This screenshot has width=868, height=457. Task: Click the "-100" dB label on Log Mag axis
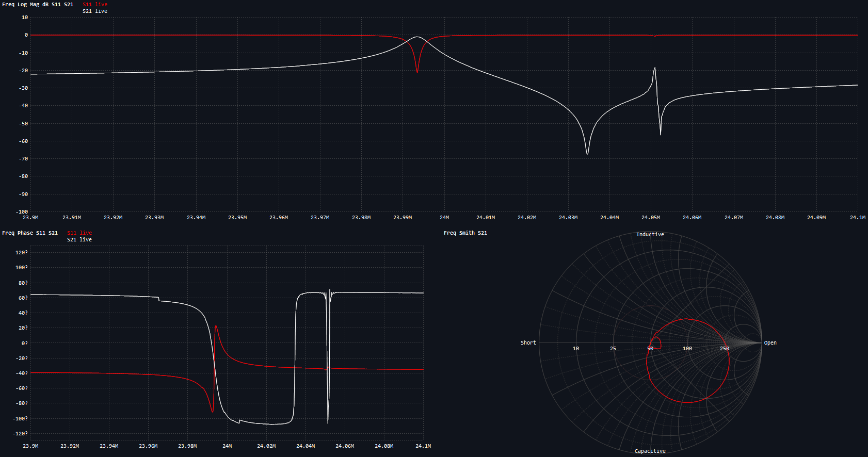(22, 211)
